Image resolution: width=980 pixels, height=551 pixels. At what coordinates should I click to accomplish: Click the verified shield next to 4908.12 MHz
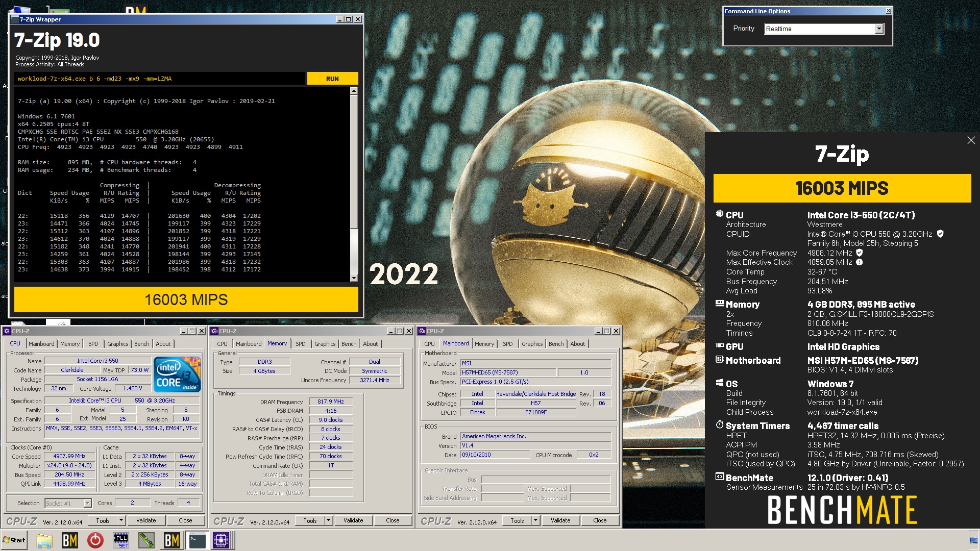pyautogui.click(x=859, y=253)
